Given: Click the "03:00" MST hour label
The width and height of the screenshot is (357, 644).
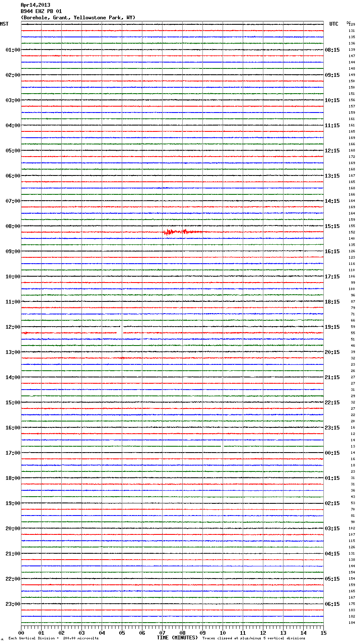Looking at the screenshot, I should pyautogui.click(x=13, y=100).
